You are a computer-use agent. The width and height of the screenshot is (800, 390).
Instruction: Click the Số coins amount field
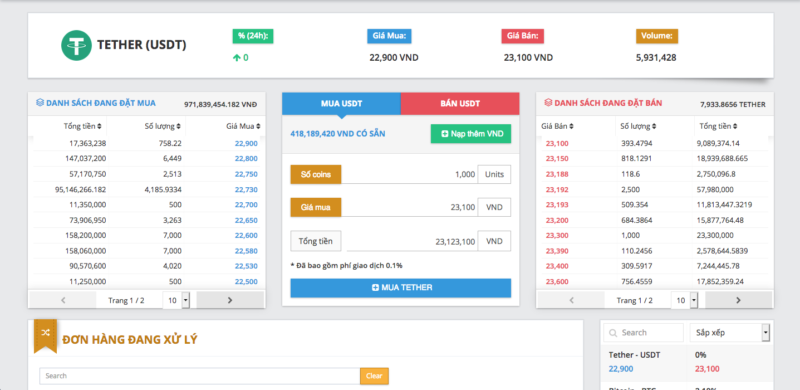click(410, 175)
